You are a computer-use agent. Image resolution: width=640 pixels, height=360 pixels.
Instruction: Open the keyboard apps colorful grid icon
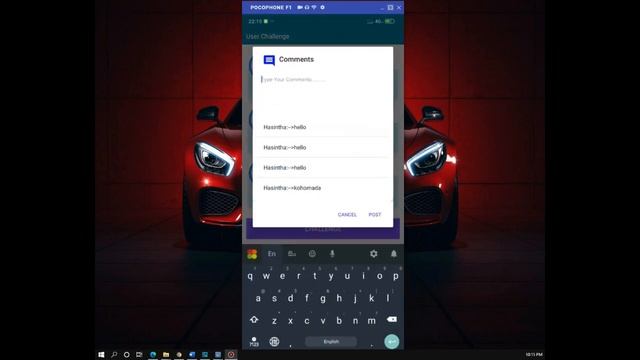[252, 254]
